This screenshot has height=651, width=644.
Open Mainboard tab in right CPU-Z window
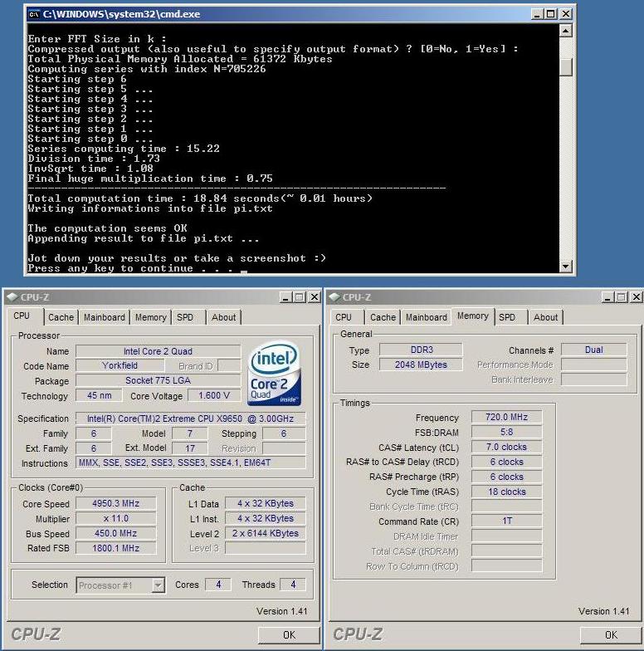point(427,317)
